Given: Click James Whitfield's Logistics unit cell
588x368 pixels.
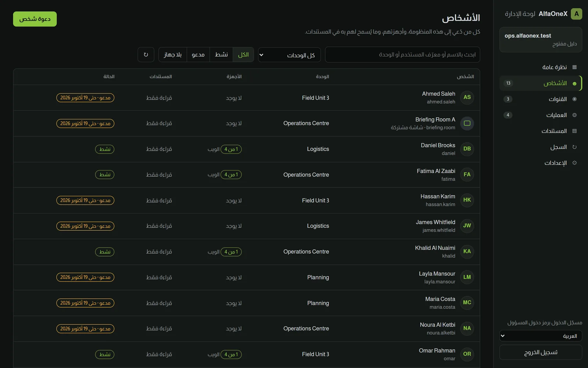Looking at the screenshot, I should [x=318, y=226].
